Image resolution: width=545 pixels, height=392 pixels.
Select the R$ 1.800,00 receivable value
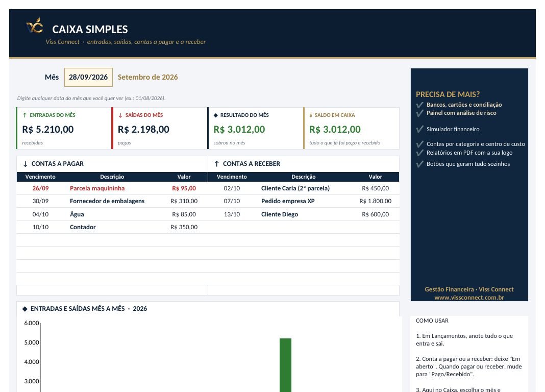point(376,201)
